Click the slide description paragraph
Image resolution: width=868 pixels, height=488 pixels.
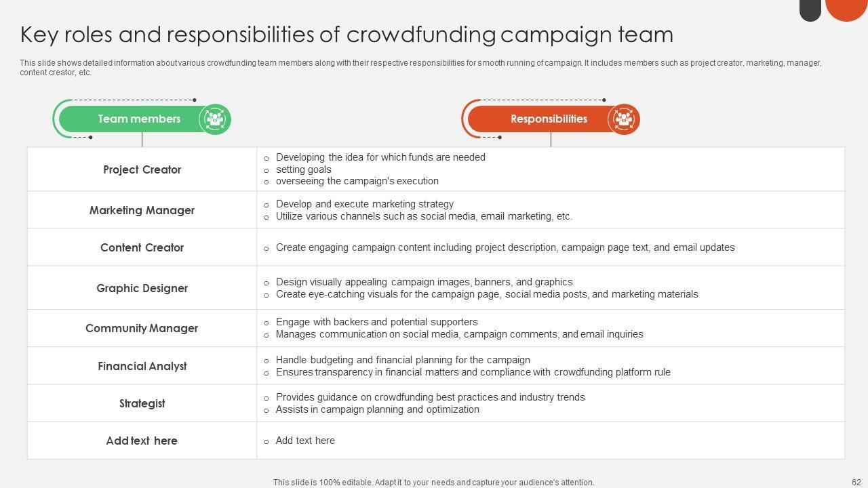420,67
